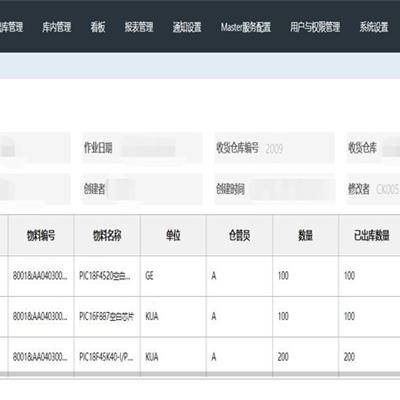Open 用户与权限管理 menu
The height and width of the screenshot is (400, 400).
[x=315, y=27]
